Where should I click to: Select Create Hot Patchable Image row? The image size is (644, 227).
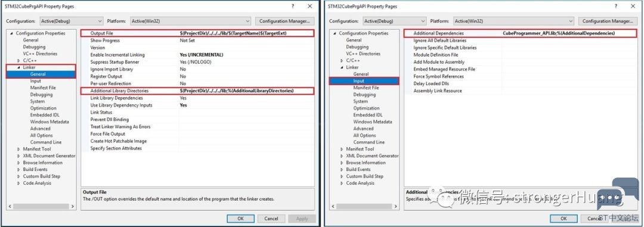click(x=198, y=141)
